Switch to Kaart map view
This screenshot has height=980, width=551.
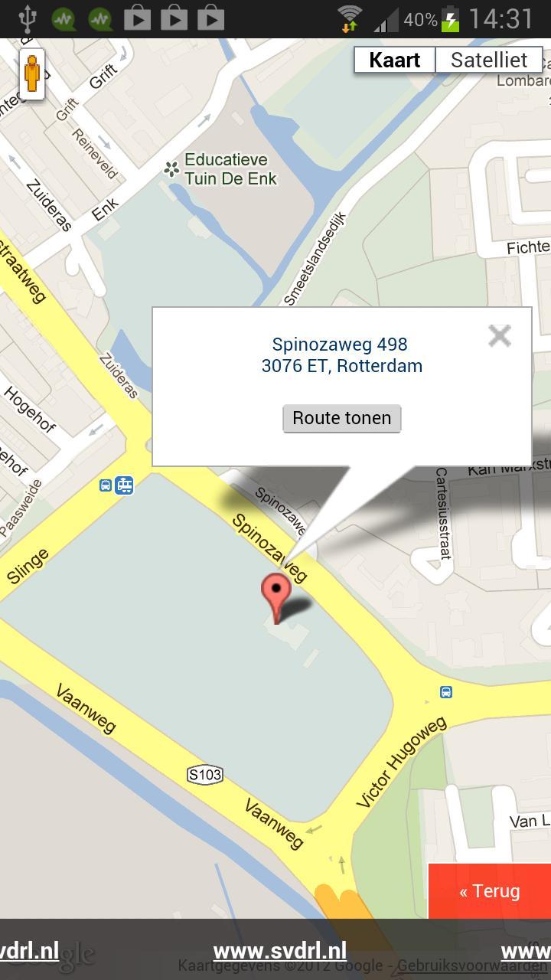pyautogui.click(x=395, y=60)
